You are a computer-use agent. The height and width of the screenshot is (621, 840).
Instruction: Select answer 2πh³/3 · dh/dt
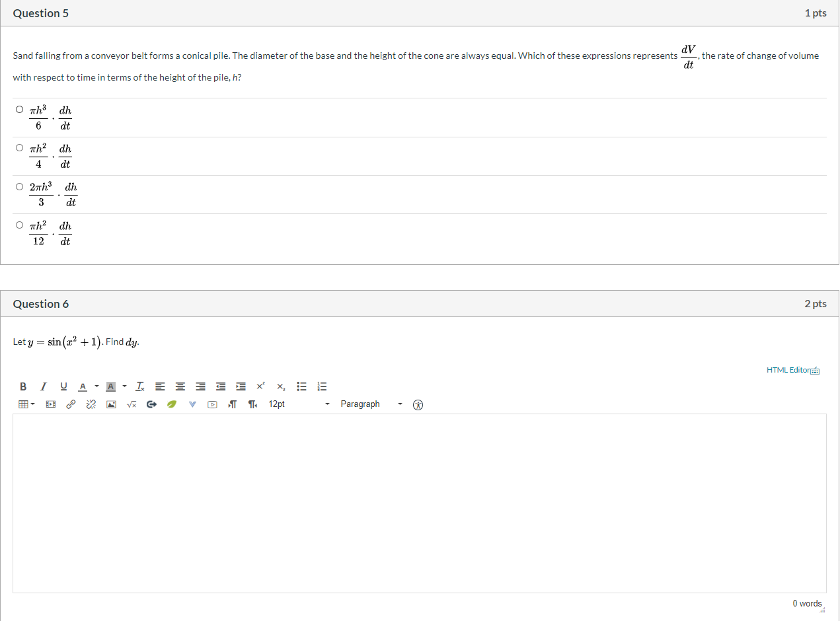point(20,187)
